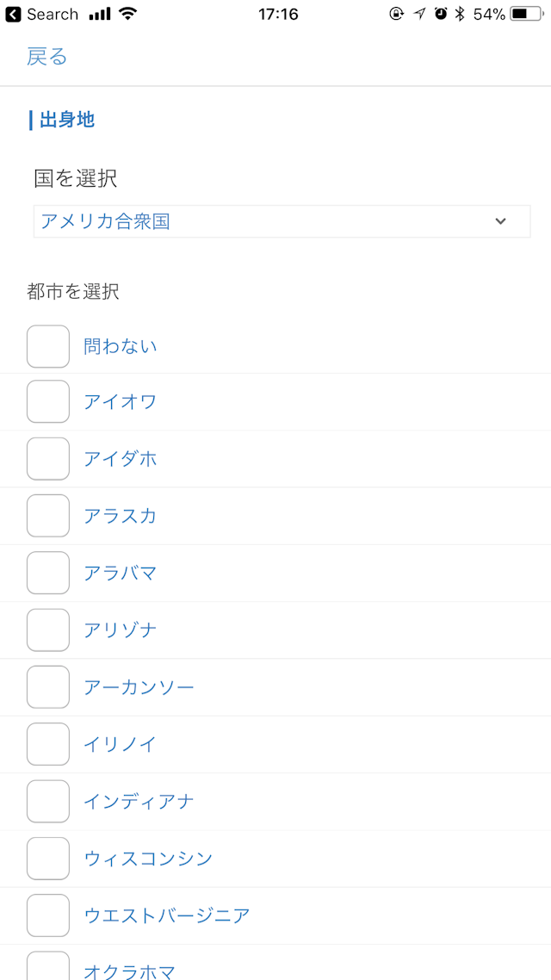Tap the 戻る back link
The width and height of the screenshot is (551, 980).
coord(46,57)
